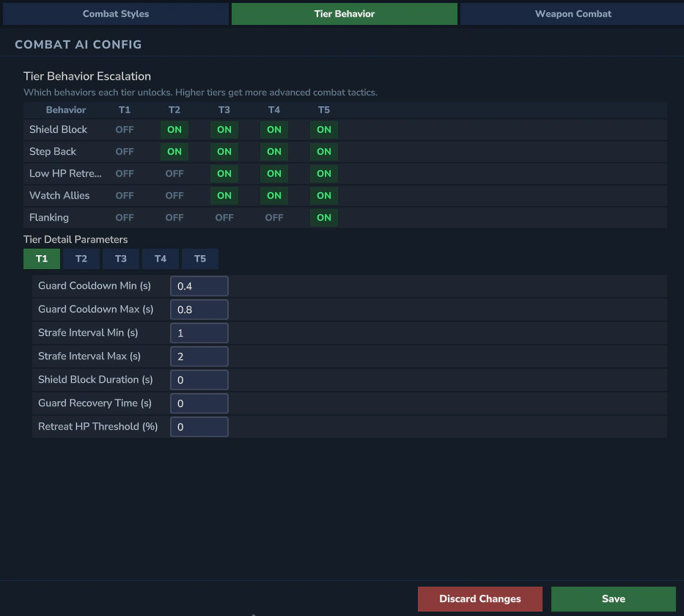Image resolution: width=684 pixels, height=616 pixels.
Task: Enable Watch Allies at tier T1
Action: pos(124,195)
